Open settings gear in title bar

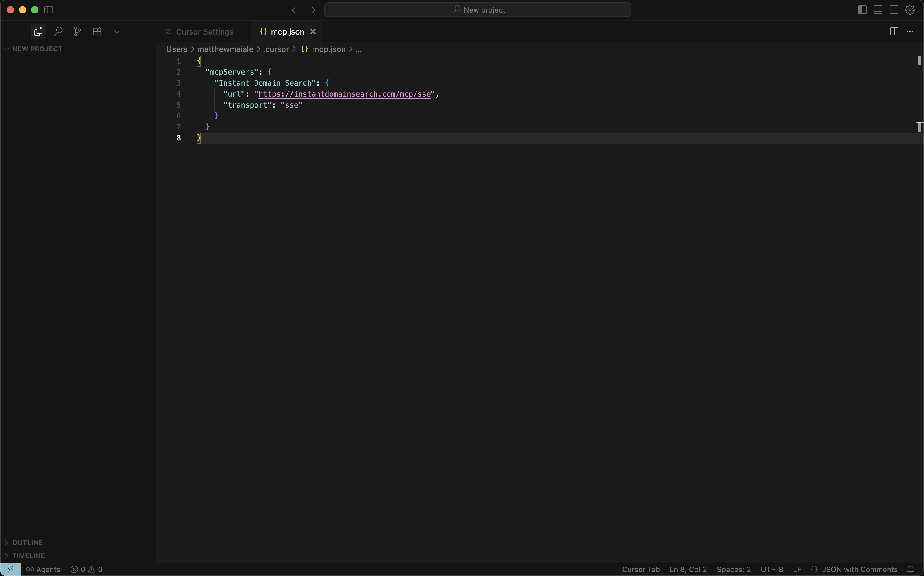(910, 10)
